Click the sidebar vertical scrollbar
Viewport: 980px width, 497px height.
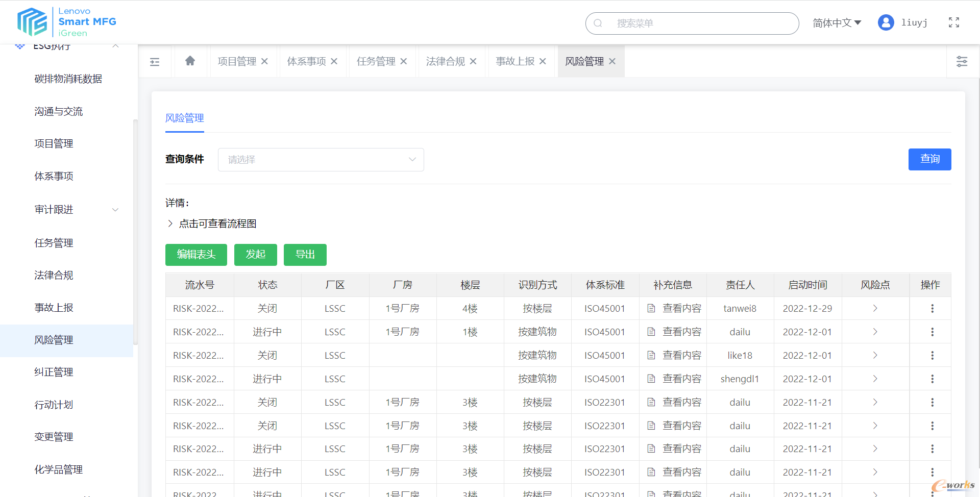click(x=135, y=232)
